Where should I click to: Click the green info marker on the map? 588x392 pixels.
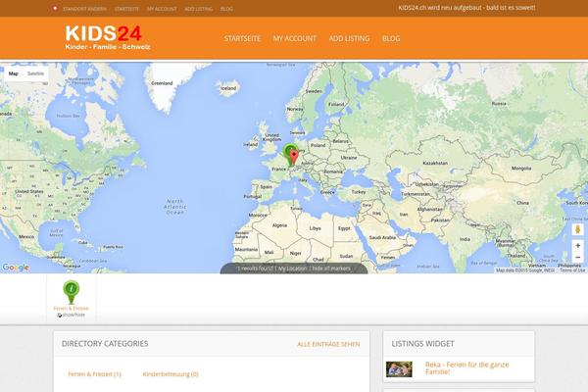[x=288, y=153]
